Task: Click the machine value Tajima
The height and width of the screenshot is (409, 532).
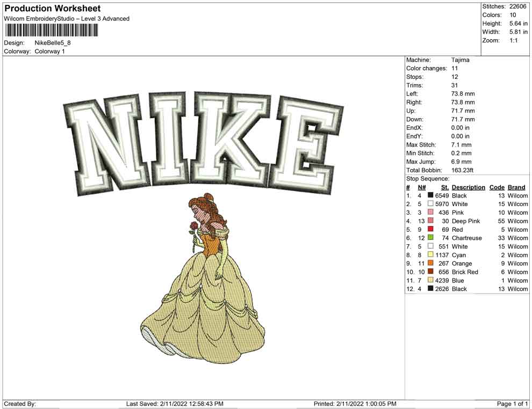Action: tap(461, 60)
